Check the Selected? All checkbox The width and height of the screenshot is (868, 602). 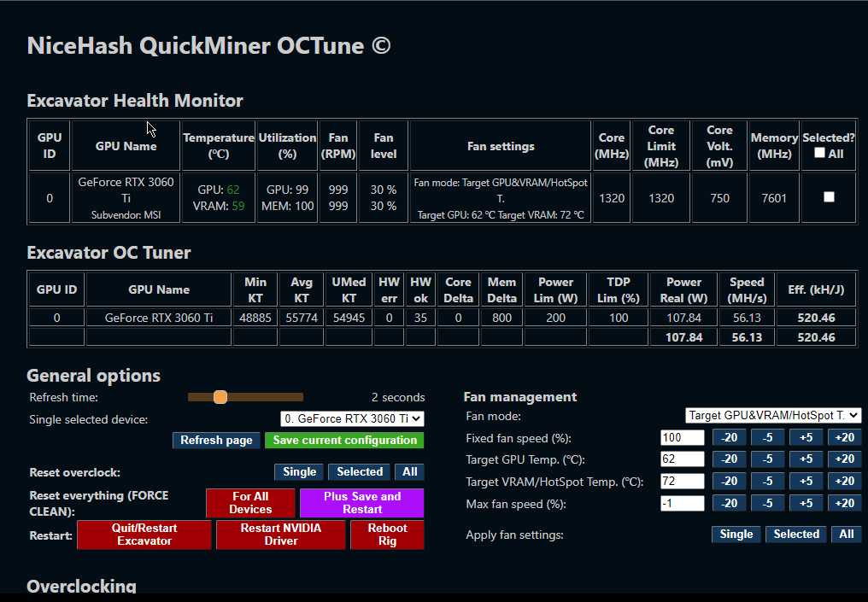click(820, 153)
